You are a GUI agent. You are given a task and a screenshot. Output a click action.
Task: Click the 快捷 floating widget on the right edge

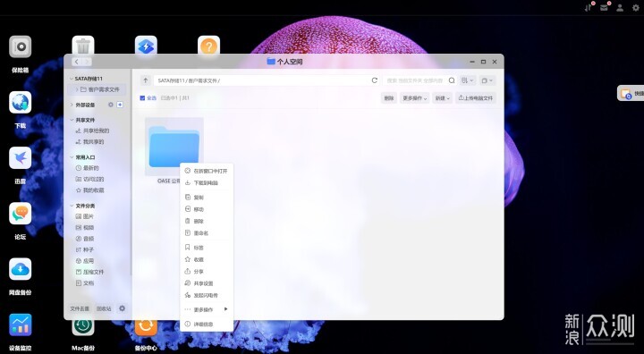631,94
